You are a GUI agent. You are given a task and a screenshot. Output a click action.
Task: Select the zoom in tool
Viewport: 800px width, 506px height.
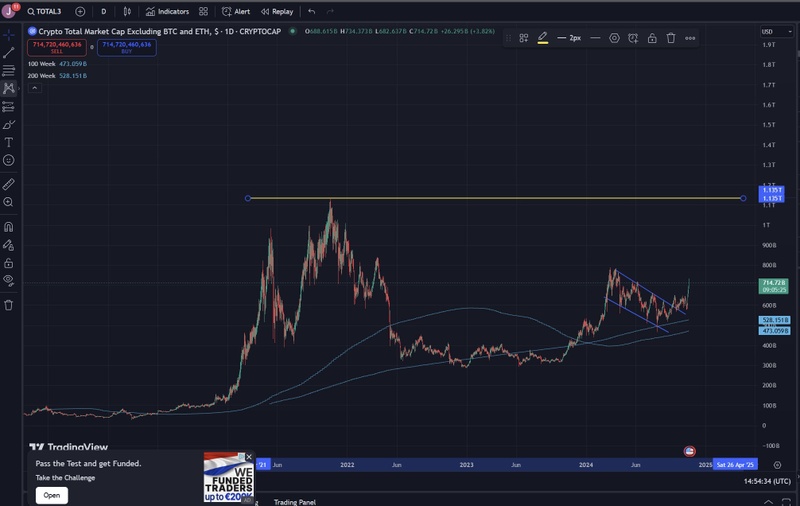click(x=9, y=203)
